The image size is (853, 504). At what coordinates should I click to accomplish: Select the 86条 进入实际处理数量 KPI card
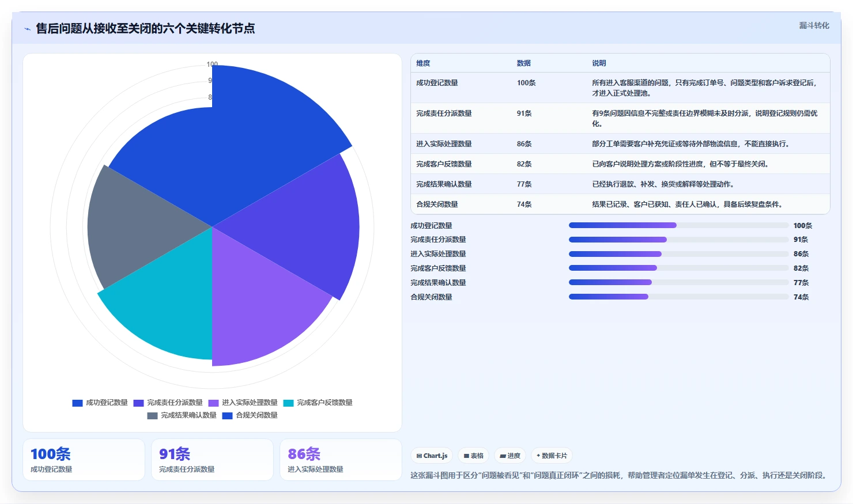[341, 460]
